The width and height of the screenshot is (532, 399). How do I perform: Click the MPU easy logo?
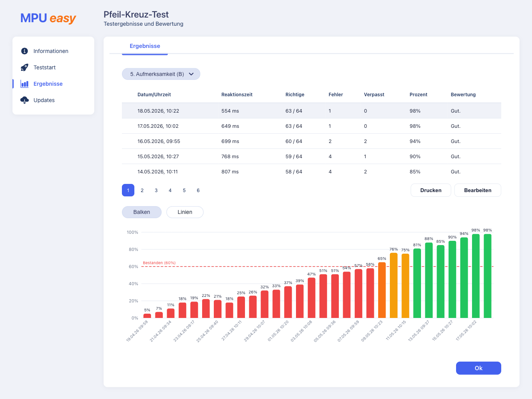point(48,18)
